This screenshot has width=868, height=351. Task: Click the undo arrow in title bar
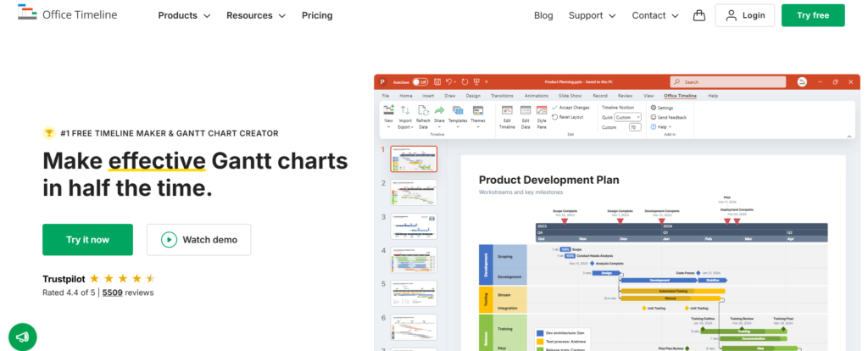coord(449,82)
